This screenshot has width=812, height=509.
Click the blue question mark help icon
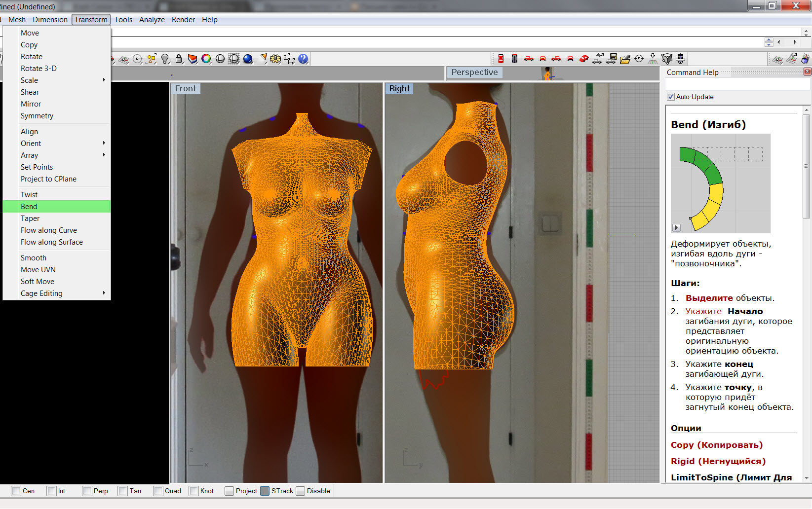point(303,59)
